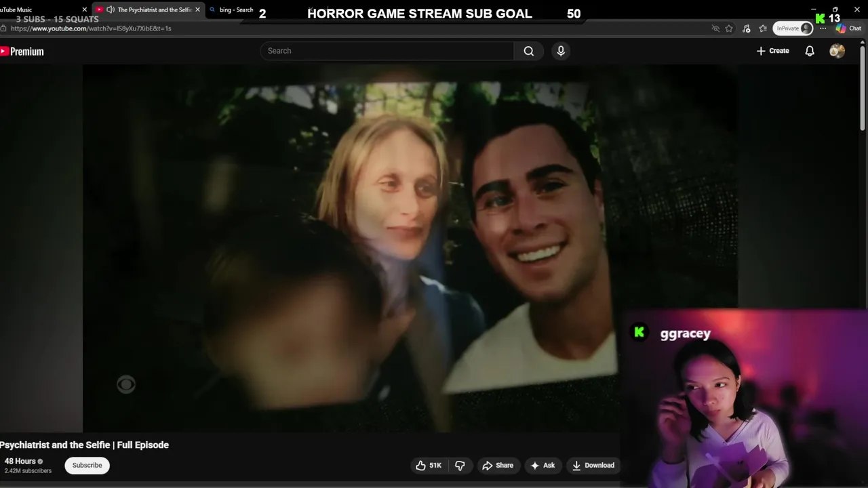Viewport: 868px width, 488px height.
Task: Open Copilot Chat in browser toolbar
Action: [848, 28]
